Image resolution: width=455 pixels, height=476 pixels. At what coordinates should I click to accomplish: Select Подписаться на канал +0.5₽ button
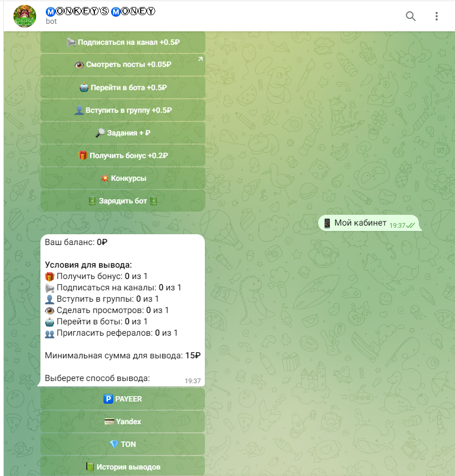(123, 42)
